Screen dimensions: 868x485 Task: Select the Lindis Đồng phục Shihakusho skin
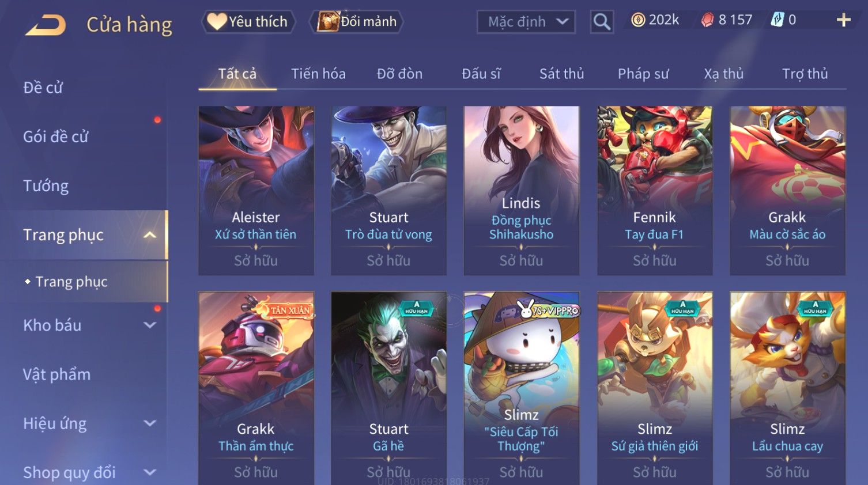pyautogui.click(x=521, y=190)
